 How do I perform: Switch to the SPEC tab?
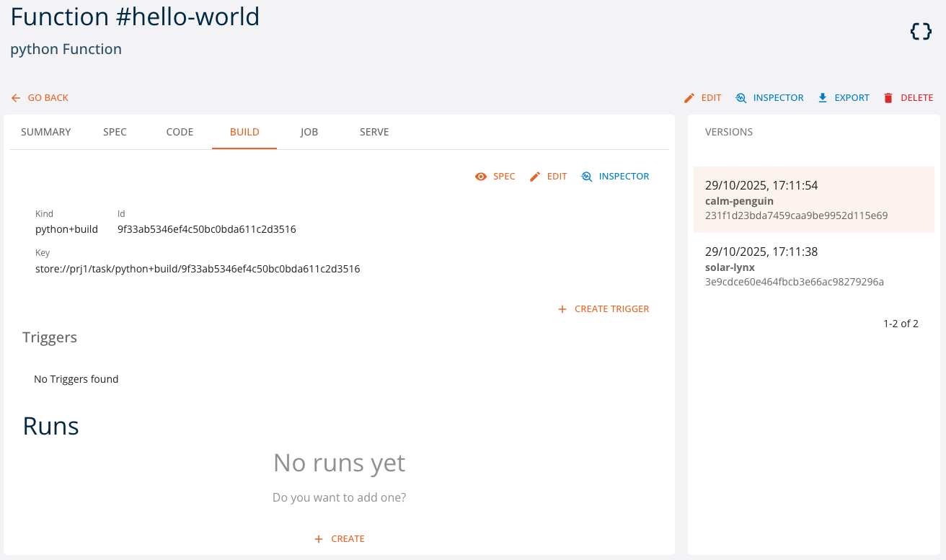point(115,132)
